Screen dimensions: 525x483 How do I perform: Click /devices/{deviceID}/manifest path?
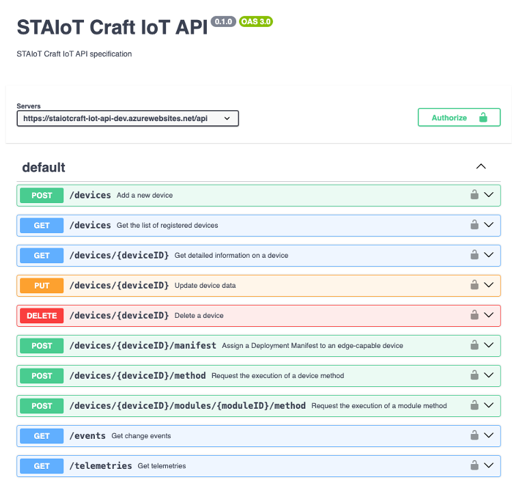[x=143, y=345]
